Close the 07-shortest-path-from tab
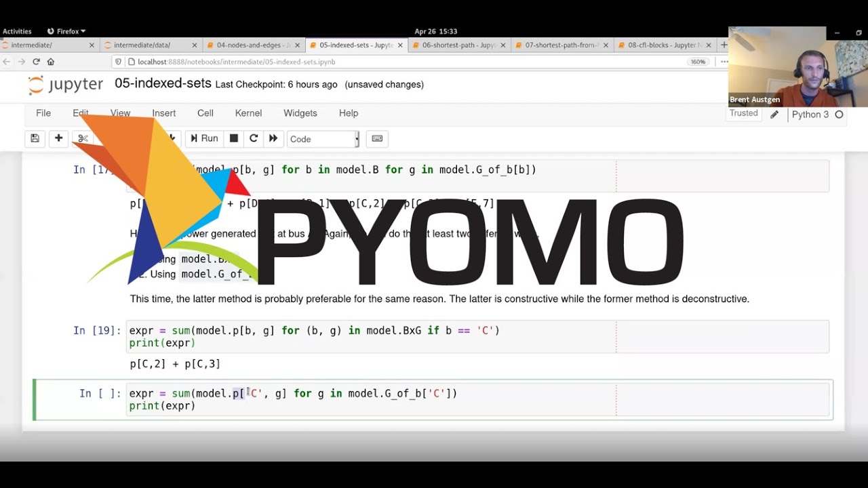Viewport: 868px width, 488px height. 606,45
